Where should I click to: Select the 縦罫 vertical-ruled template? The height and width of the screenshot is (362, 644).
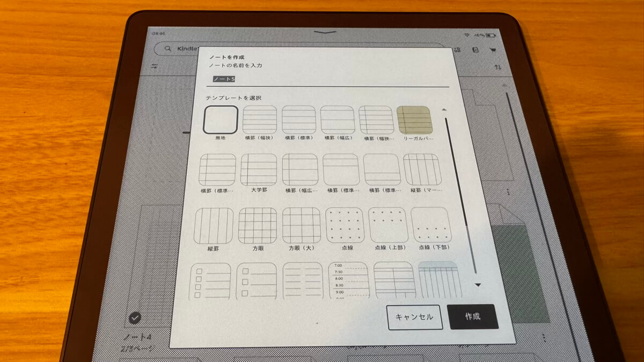point(214,225)
